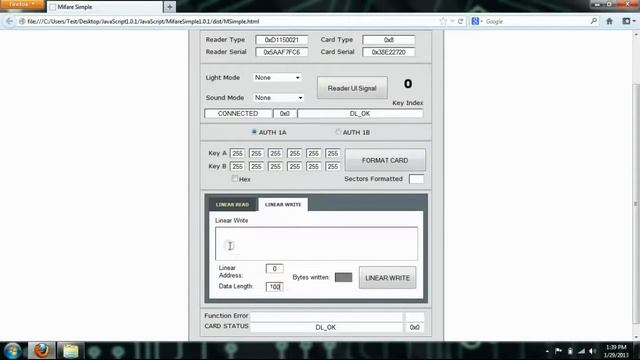Screen dimensions: 640x360
Task: Click the battery power tray icon
Action: 570,351
